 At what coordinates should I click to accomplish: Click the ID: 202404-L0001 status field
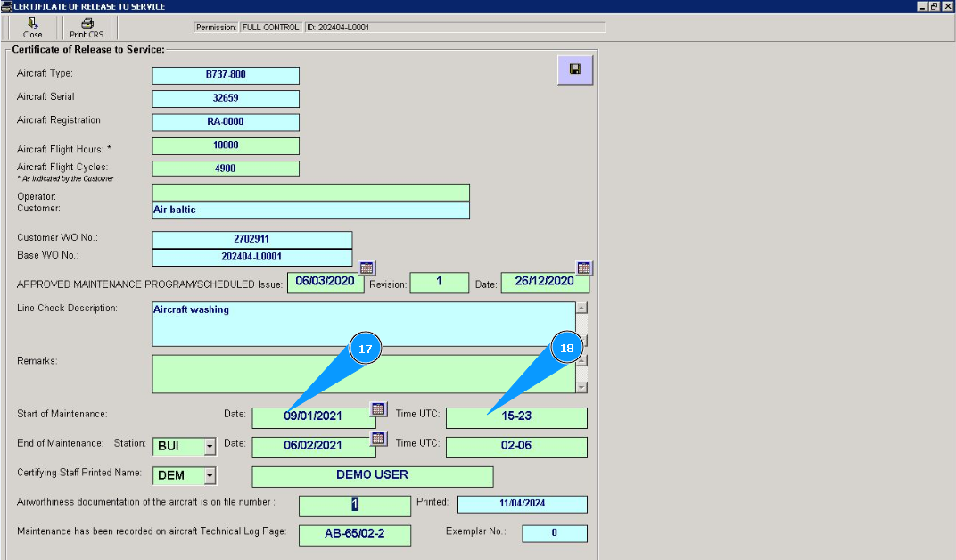[x=455, y=28]
